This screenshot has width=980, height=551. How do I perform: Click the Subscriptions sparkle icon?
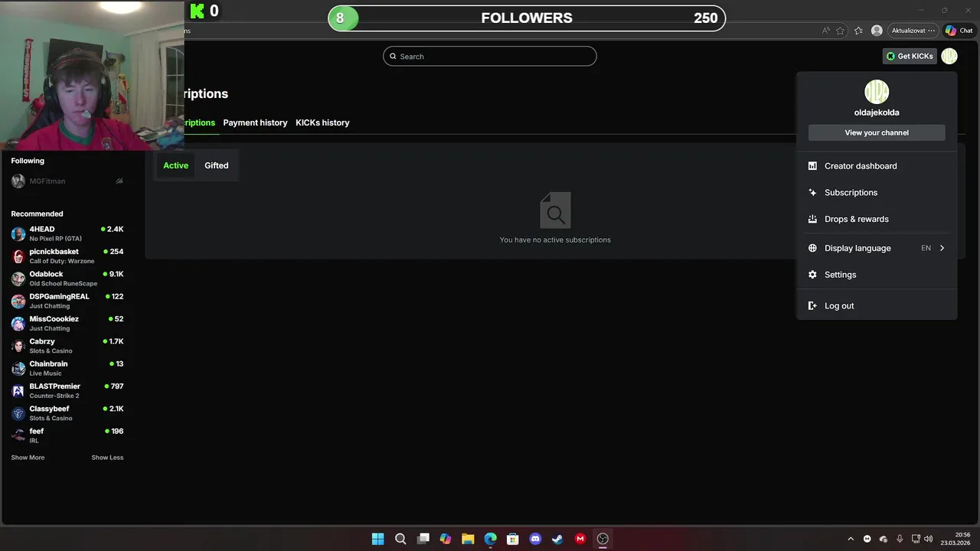[812, 193]
